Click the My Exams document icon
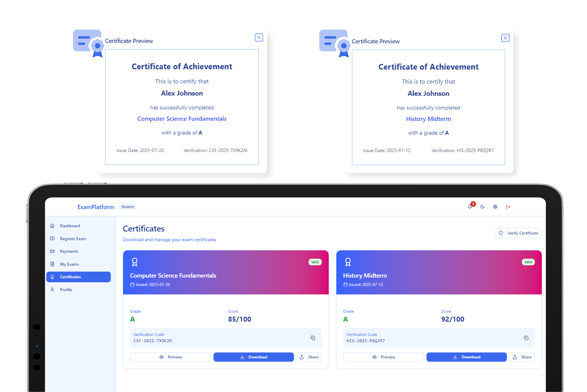The image size is (587, 392). pyautogui.click(x=52, y=264)
